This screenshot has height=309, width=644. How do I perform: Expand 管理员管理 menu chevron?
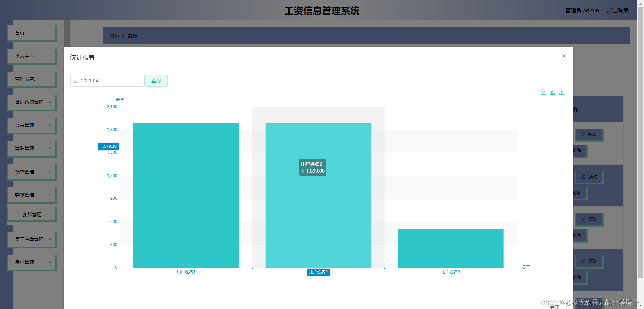coord(50,79)
